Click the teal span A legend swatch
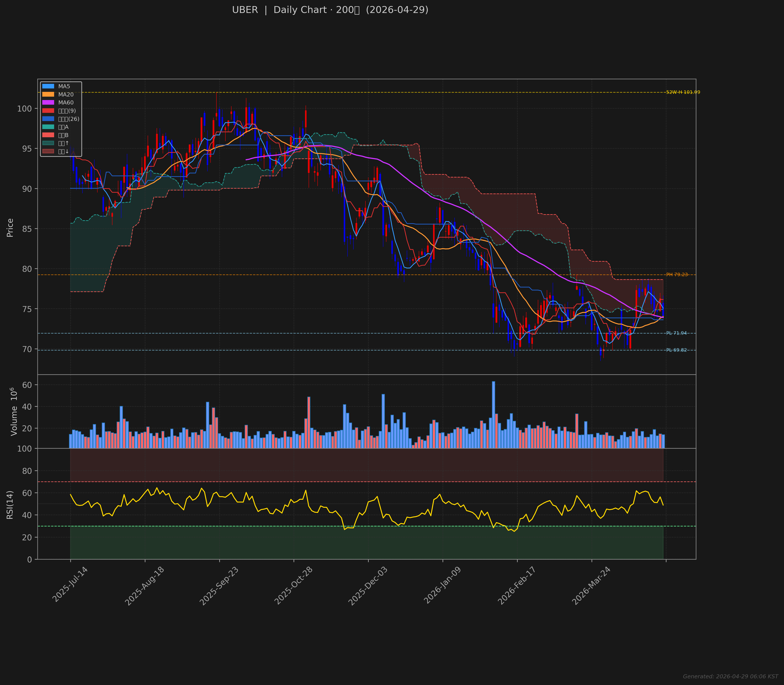 (x=48, y=127)
